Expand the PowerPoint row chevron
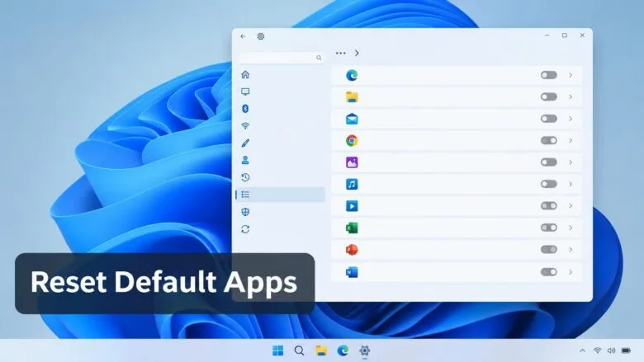Viewport: 644px width, 362px height. point(571,249)
